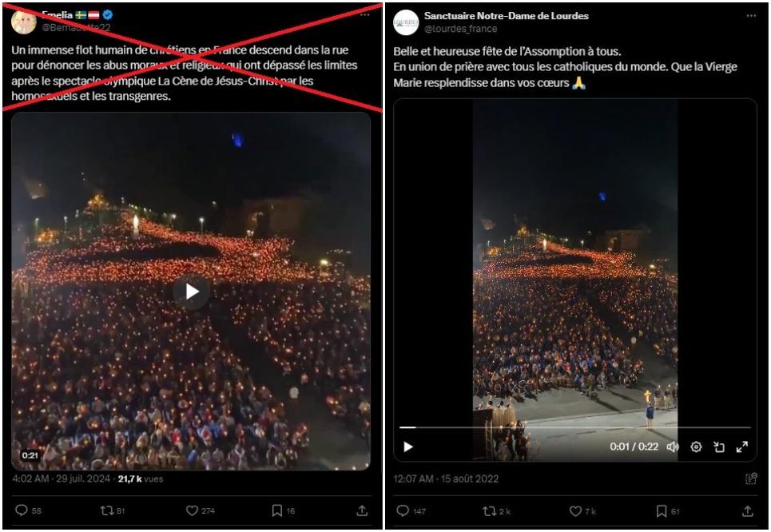Screen dimensions: 771x532
Task: Reply to the left tweet with 58 comments
Action: tap(28, 510)
